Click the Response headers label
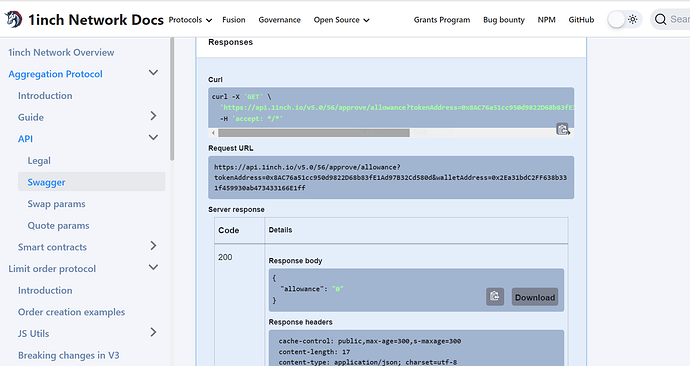Image resolution: width=690 pixels, height=366 pixels. click(x=301, y=322)
